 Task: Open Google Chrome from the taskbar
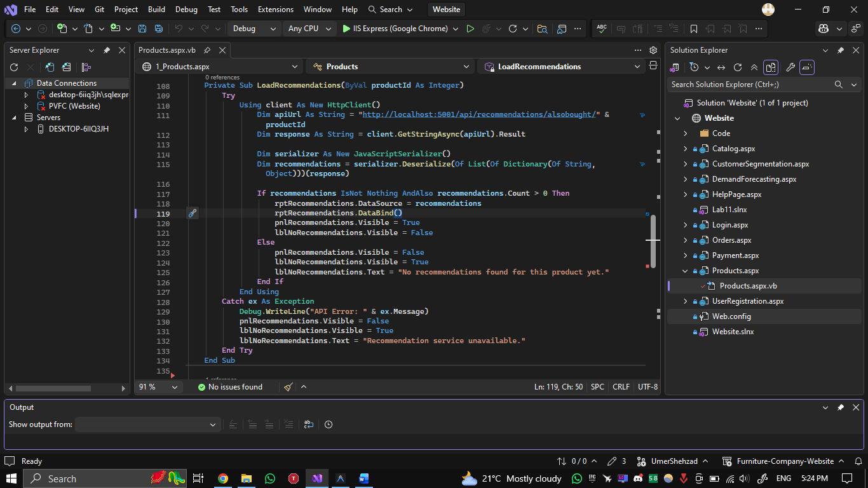pos(222,478)
